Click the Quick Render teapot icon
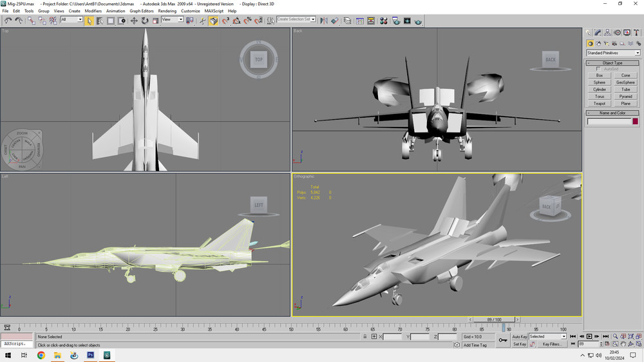Viewport: 644px width, 362px height. tap(418, 21)
